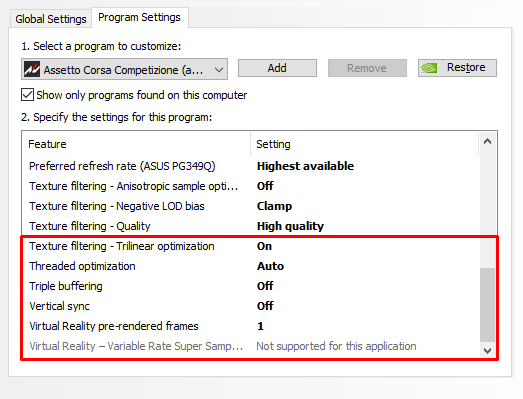Viewport: 523px width, 399px height.
Task: Select Virtual Reality pre-rendered frames row
Action: tap(251, 326)
